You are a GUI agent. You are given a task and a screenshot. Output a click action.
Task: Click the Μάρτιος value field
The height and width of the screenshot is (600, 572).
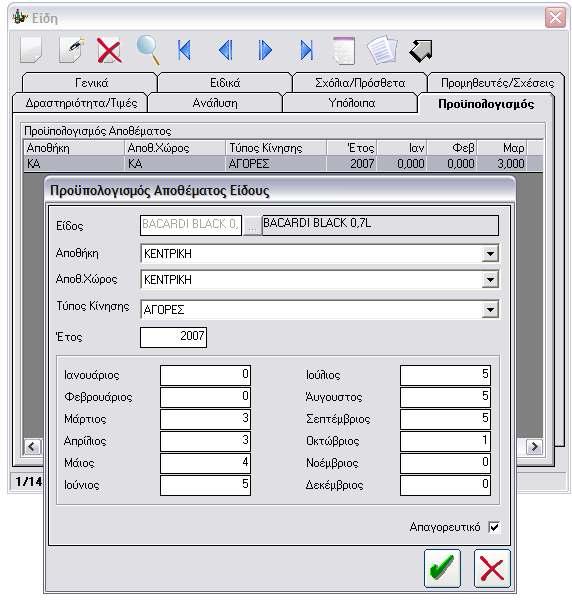205,419
